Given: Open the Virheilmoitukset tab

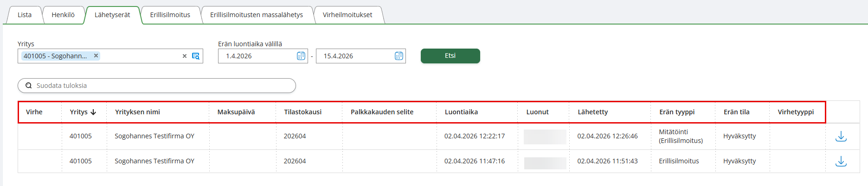Looking at the screenshot, I should pyautogui.click(x=347, y=15).
